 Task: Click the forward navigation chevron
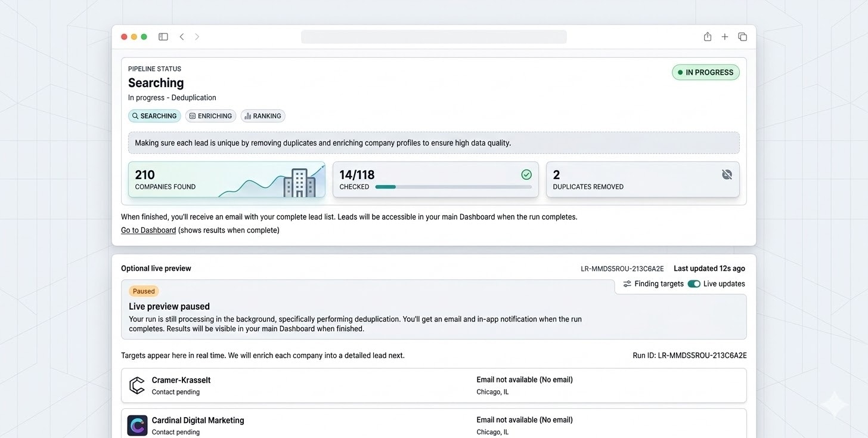coord(197,36)
